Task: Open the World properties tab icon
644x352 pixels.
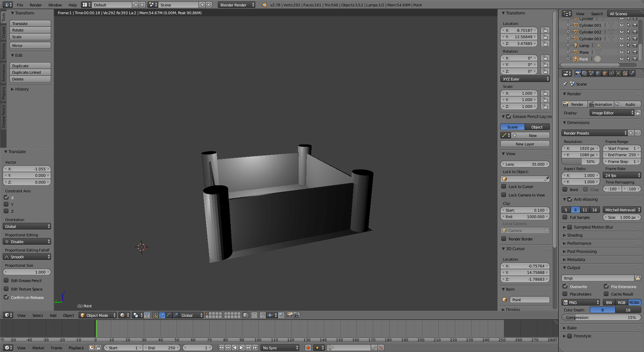Action: pos(598,73)
